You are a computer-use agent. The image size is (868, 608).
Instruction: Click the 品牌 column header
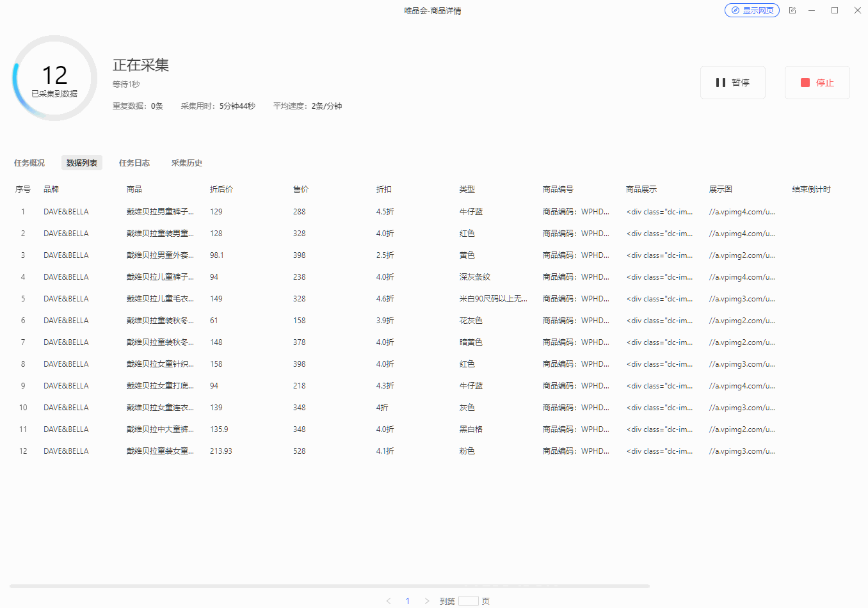coord(51,189)
